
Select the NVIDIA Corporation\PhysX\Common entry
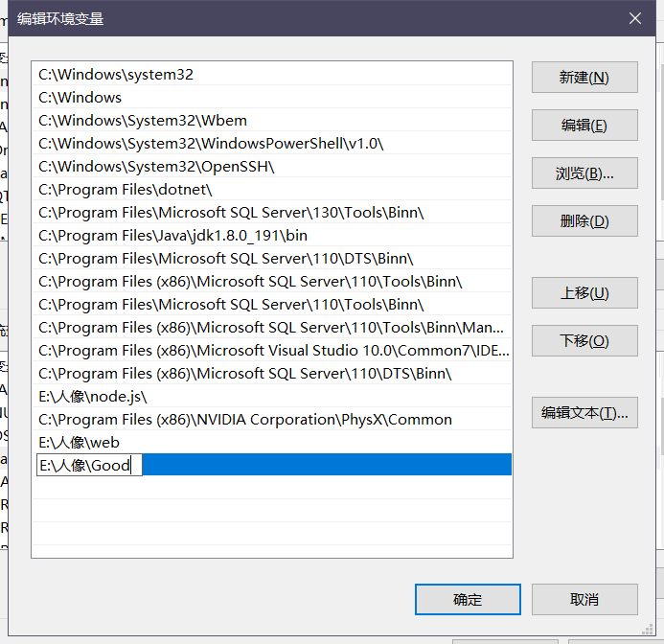pyautogui.click(x=272, y=419)
